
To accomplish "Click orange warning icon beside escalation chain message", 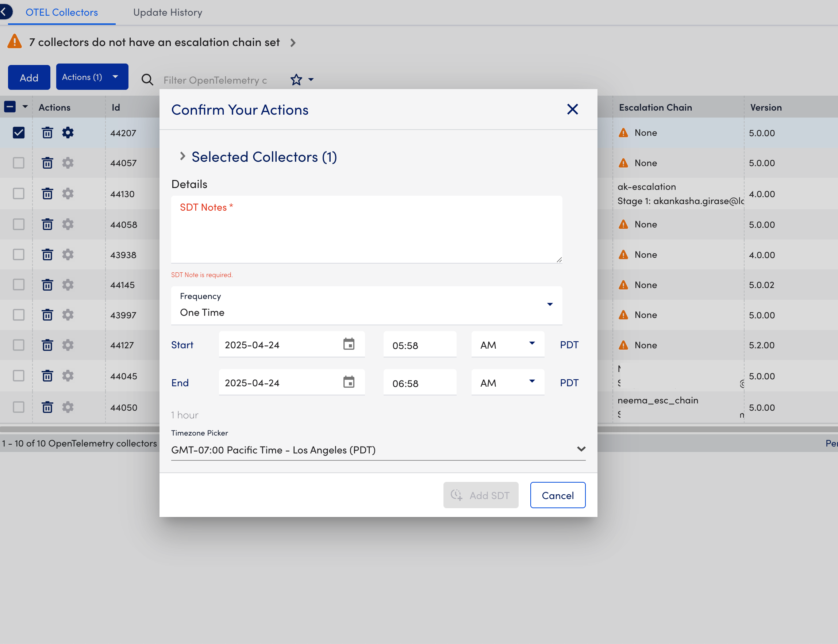I will coord(15,41).
